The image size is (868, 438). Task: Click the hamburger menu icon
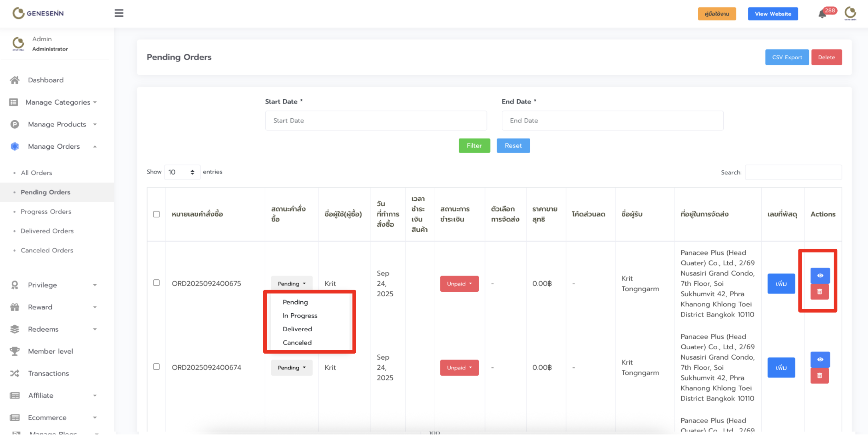tap(119, 13)
